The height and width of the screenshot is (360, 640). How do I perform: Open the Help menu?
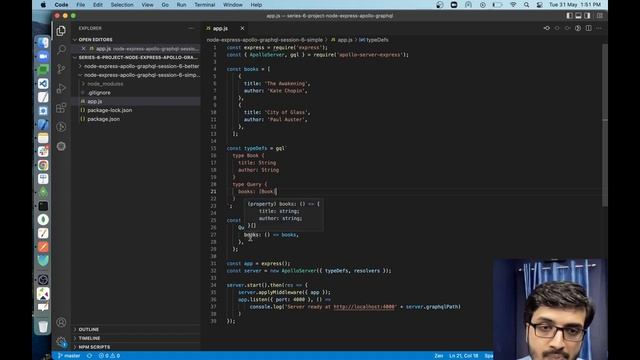(256, 5)
